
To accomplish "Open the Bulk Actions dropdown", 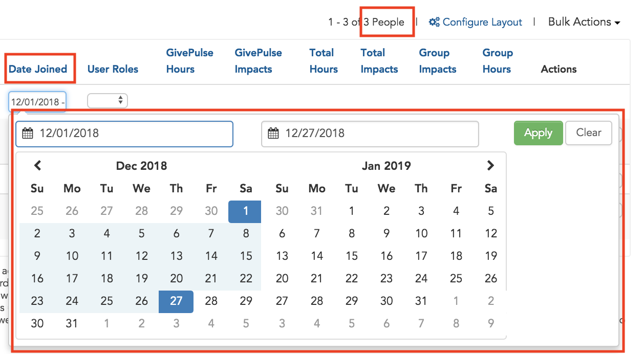I will tap(584, 22).
